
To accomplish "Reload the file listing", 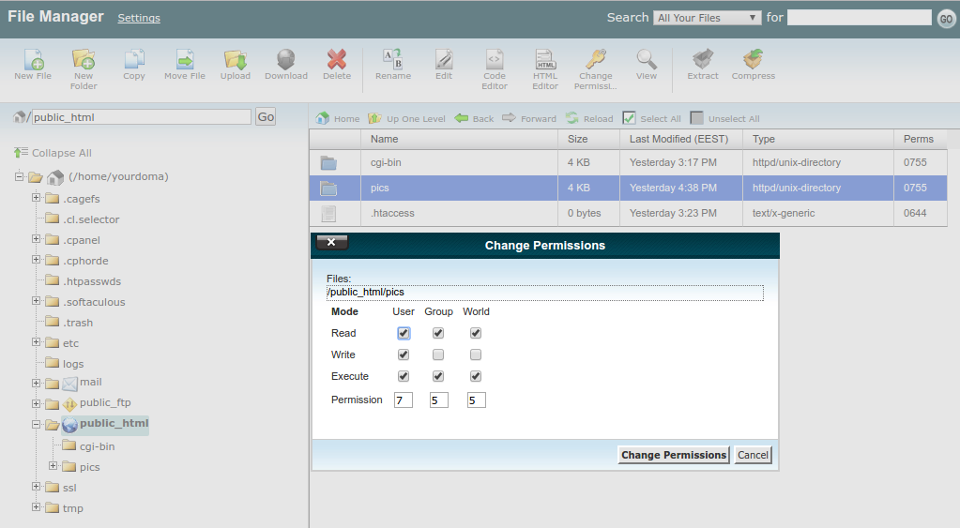I will (590, 118).
